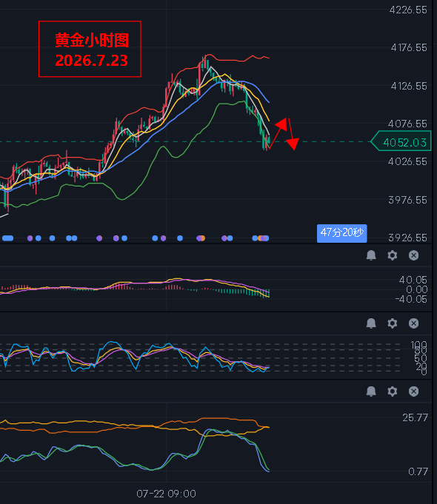Set alert bell on the MACD panel
Image resolution: width=437 pixels, height=504 pixels.
[371, 255]
